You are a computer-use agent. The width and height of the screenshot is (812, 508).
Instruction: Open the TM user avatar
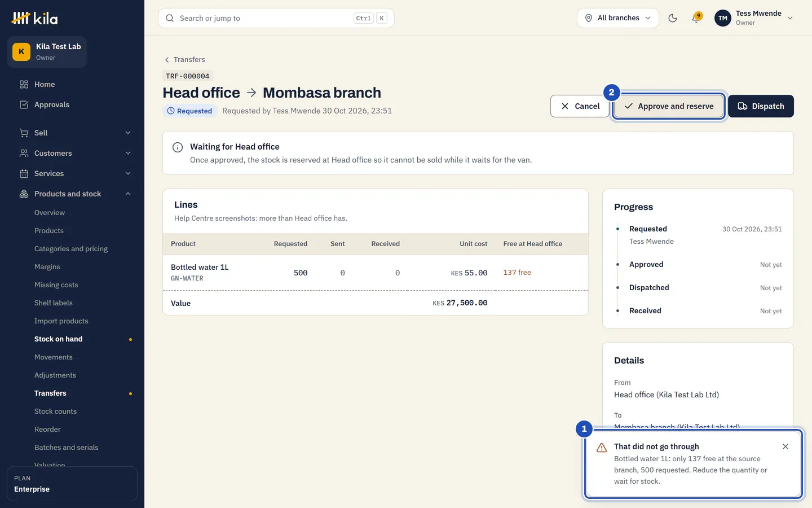723,18
